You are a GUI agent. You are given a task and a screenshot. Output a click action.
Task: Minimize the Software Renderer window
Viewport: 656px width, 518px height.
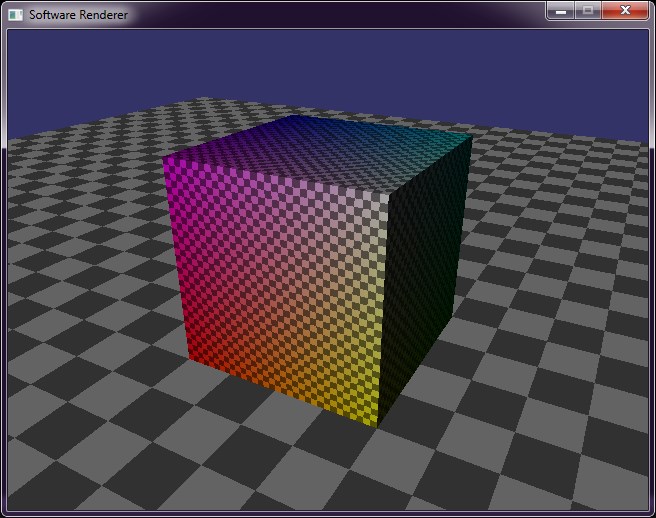[x=561, y=10]
